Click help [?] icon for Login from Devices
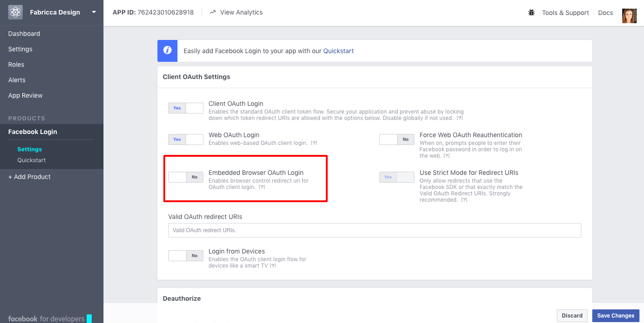The width and height of the screenshot is (644, 323). [273, 266]
